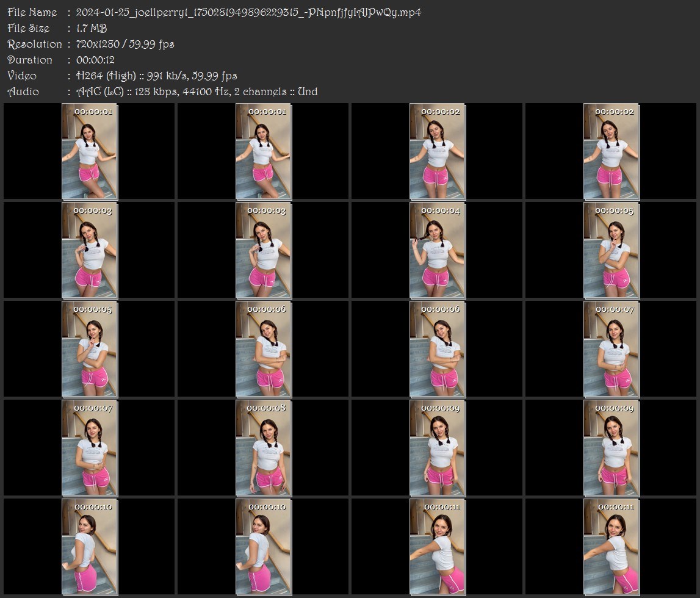The image size is (700, 598).
Task: Click the 'AAC (LC)' audio codec line
Action: 197,92
